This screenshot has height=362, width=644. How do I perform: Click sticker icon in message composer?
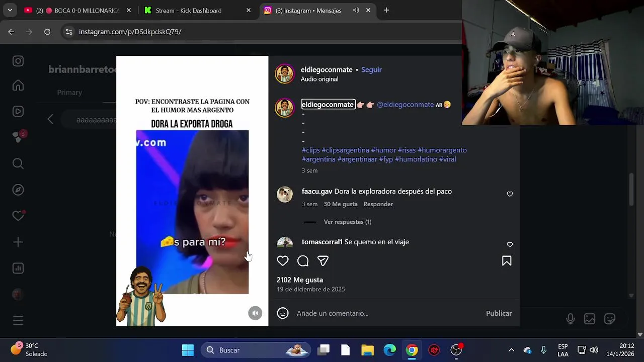click(610, 319)
